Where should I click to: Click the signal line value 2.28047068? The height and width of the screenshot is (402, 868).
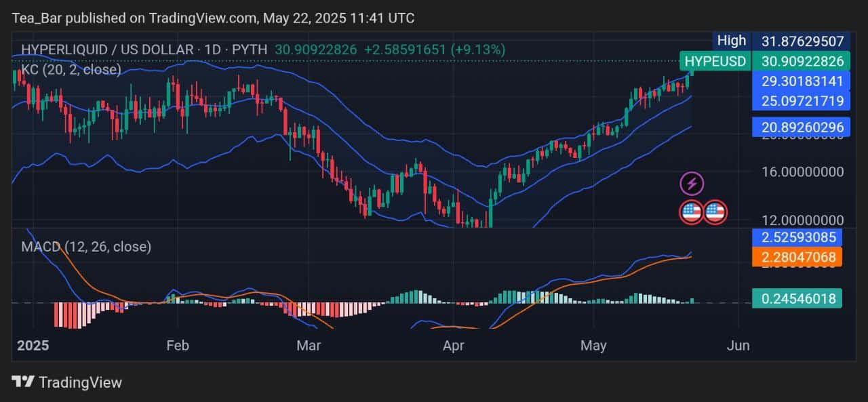[797, 256]
